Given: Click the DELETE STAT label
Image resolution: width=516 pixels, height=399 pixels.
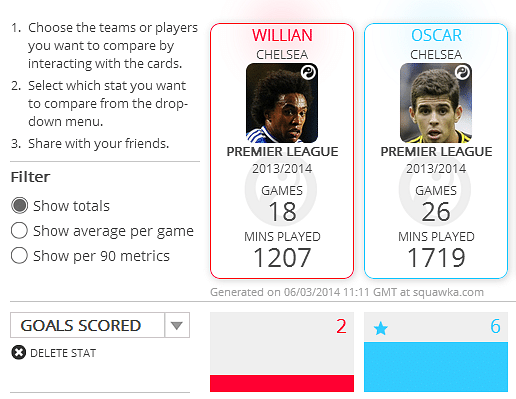Looking at the screenshot, I should [63, 353].
